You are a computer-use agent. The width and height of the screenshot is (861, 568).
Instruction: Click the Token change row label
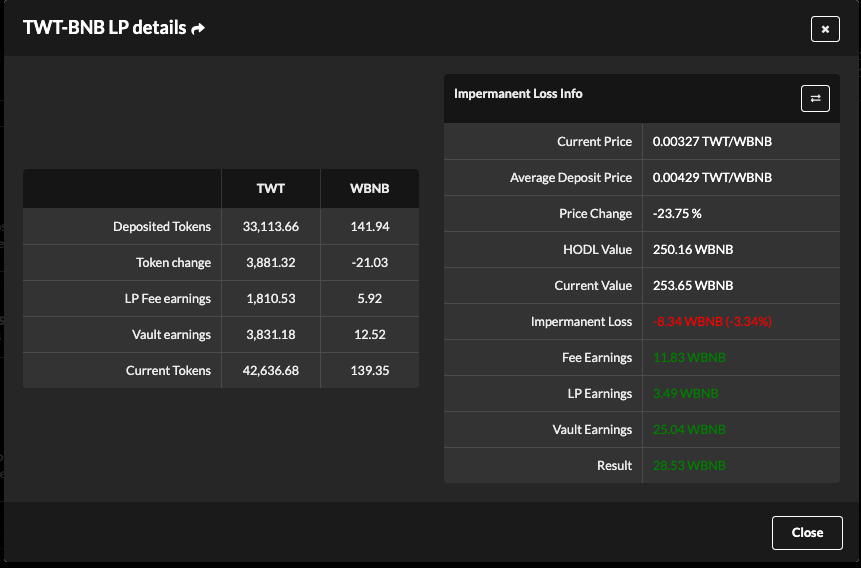pyautogui.click(x=174, y=263)
